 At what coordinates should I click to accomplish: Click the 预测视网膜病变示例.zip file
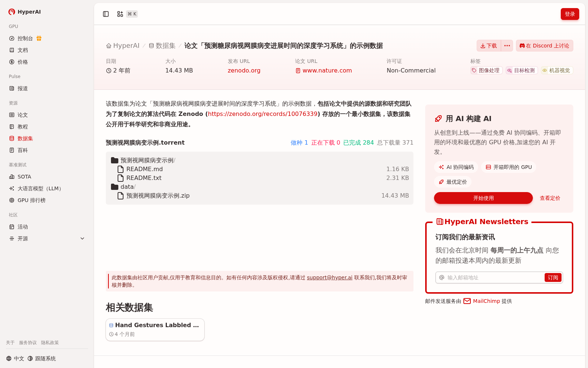259,196
